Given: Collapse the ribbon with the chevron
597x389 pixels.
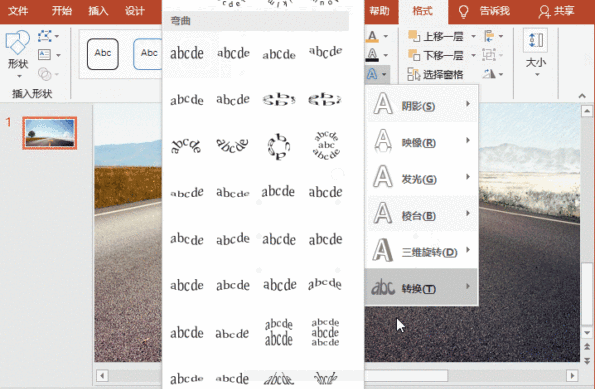Looking at the screenshot, I should tap(582, 96).
